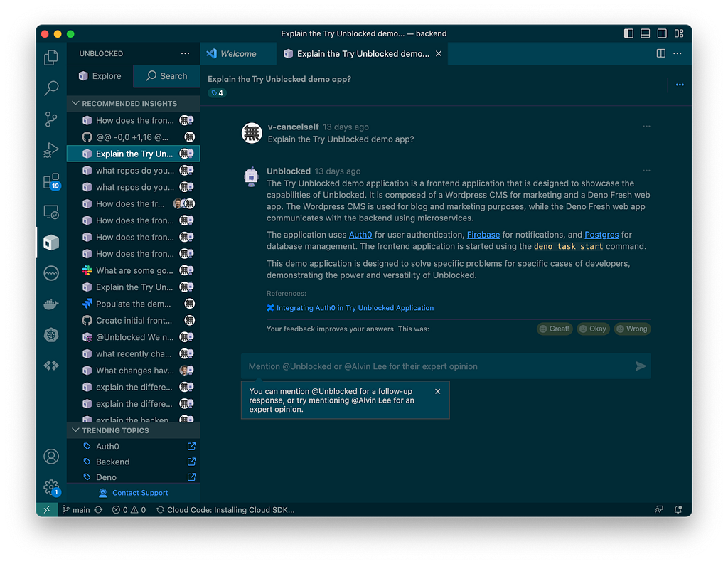The image size is (728, 564).
Task: Select Backend trending topic
Action: 133,462
